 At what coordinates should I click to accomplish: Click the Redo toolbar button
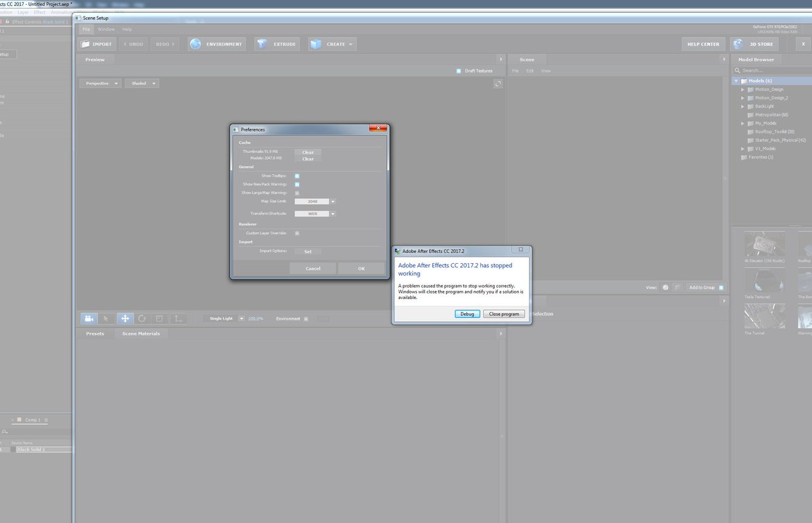click(164, 44)
